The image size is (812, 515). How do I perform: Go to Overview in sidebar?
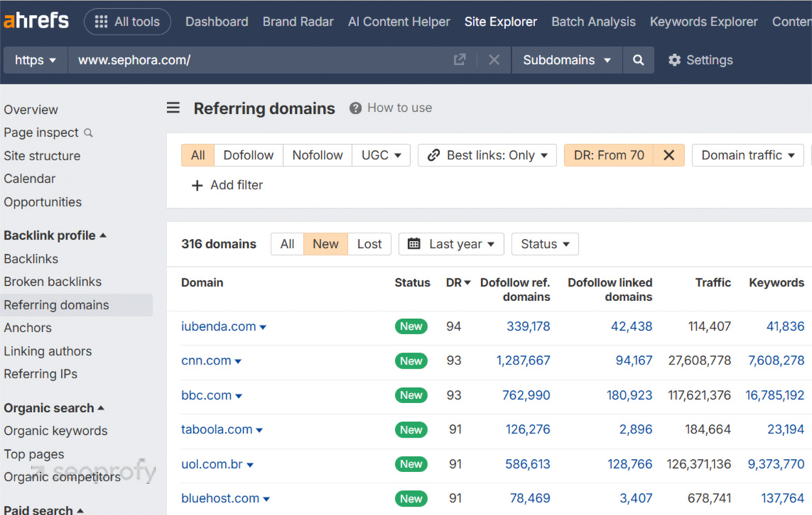pyautogui.click(x=30, y=110)
